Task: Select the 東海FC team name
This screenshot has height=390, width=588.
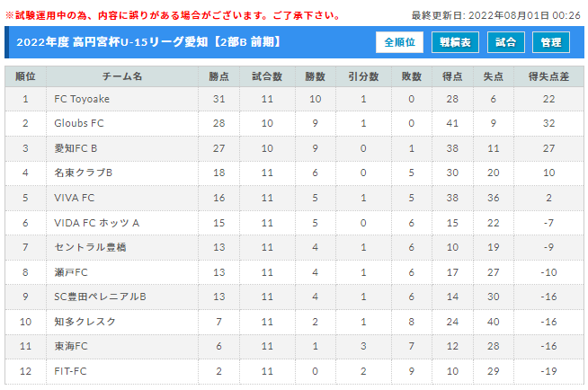Action: (71, 346)
